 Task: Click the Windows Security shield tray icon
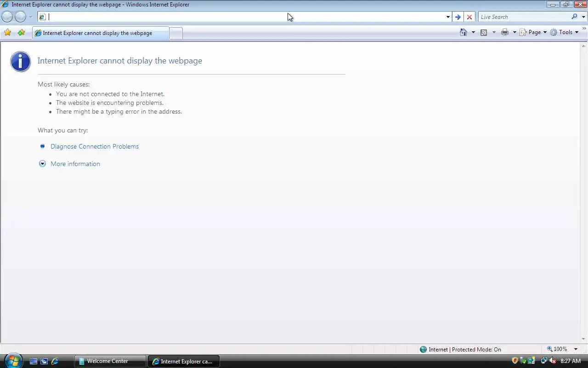point(514,361)
